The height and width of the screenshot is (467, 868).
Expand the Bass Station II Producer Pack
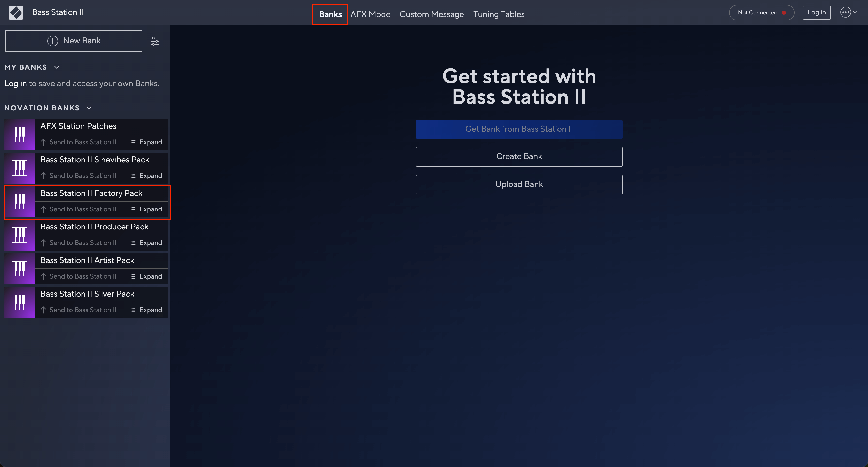click(146, 243)
